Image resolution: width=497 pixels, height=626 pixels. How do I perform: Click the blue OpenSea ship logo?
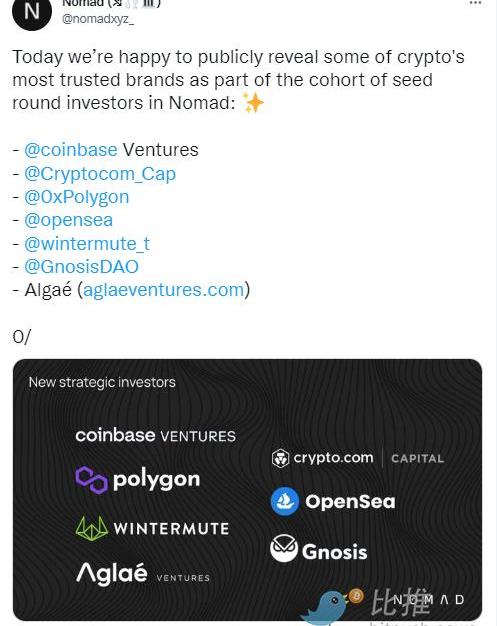(285, 501)
